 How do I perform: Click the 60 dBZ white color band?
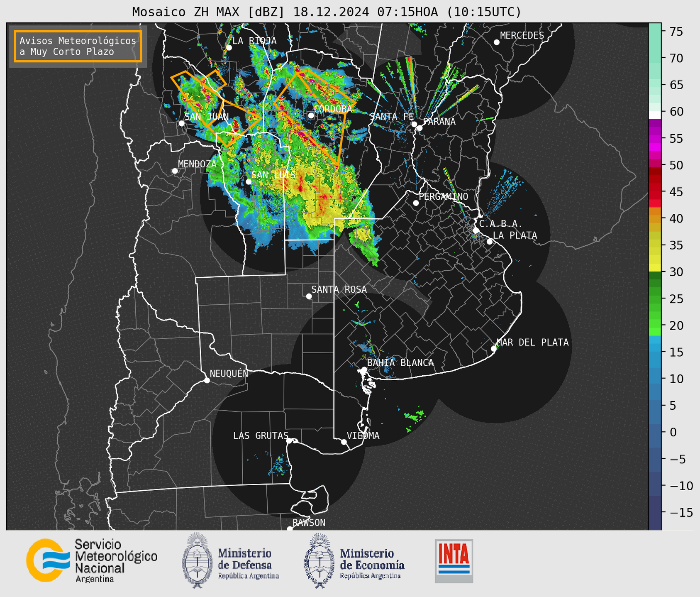[655, 115]
